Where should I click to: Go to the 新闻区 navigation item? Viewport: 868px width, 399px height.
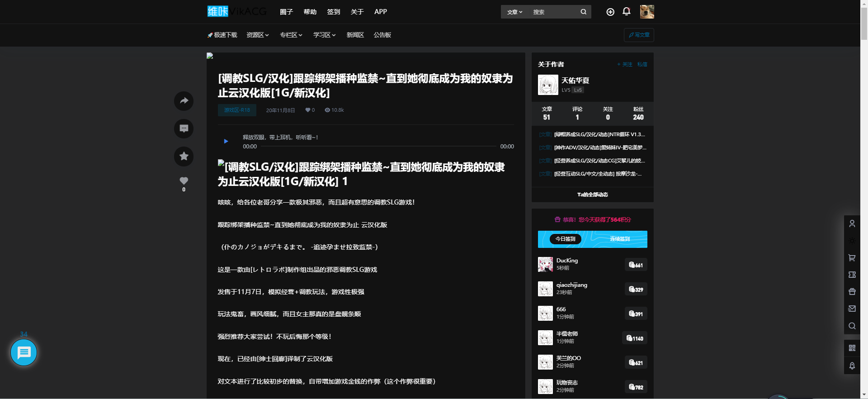(x=355, y=35)
